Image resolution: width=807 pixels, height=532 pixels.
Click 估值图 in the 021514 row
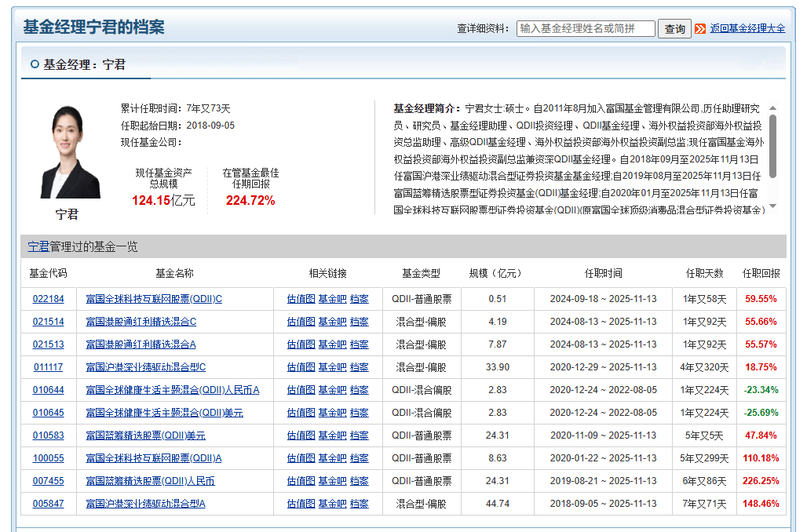point(301,322)
